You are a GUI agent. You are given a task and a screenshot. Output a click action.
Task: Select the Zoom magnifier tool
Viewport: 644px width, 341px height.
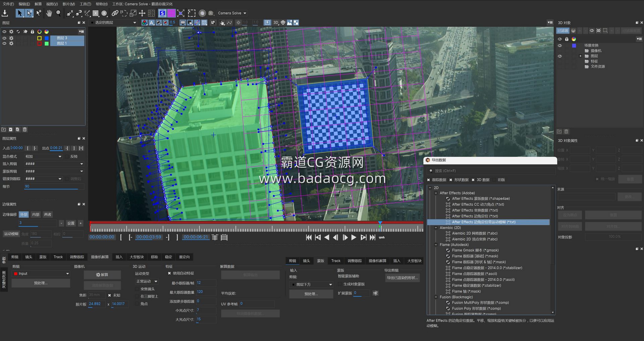(58, 13)
